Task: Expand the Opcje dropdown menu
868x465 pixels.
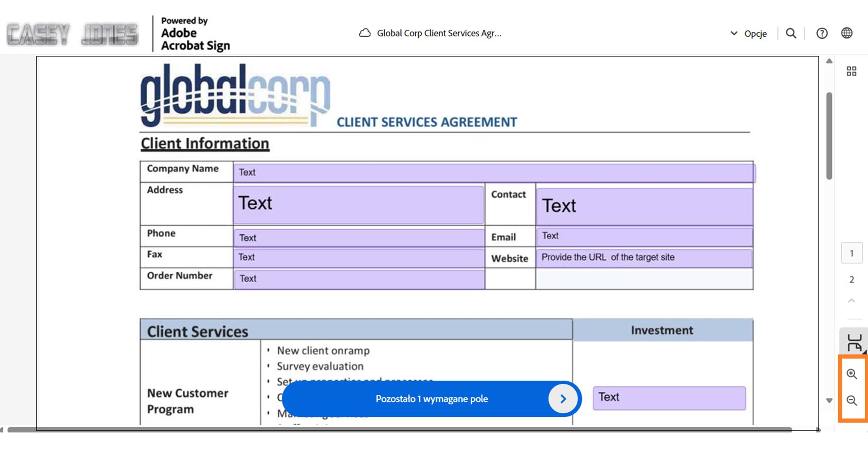Action: tap(748, 34)
